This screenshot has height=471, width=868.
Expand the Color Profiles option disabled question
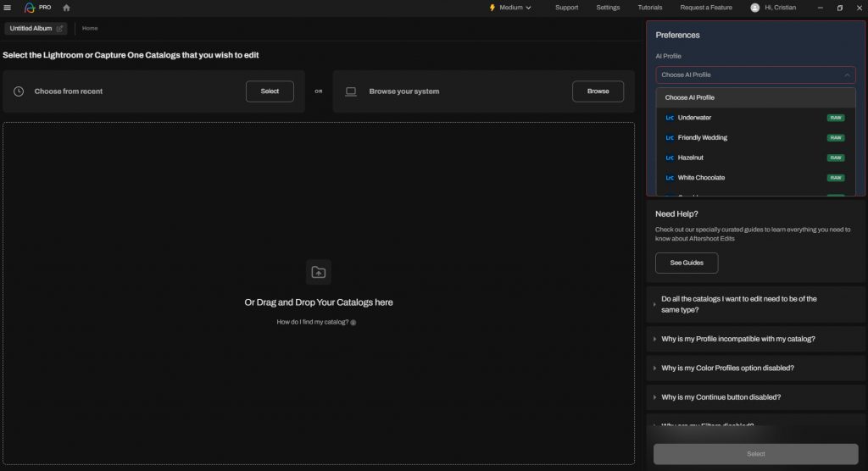[727, 368]
